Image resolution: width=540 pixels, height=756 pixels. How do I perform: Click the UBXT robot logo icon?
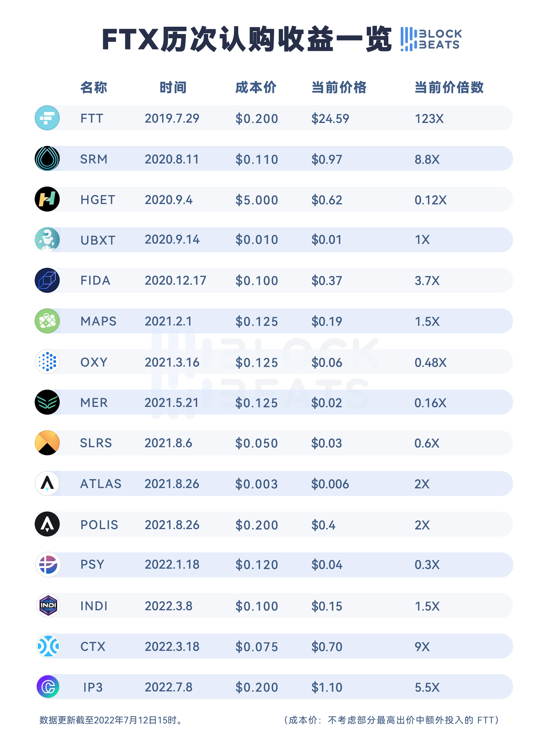47,240
